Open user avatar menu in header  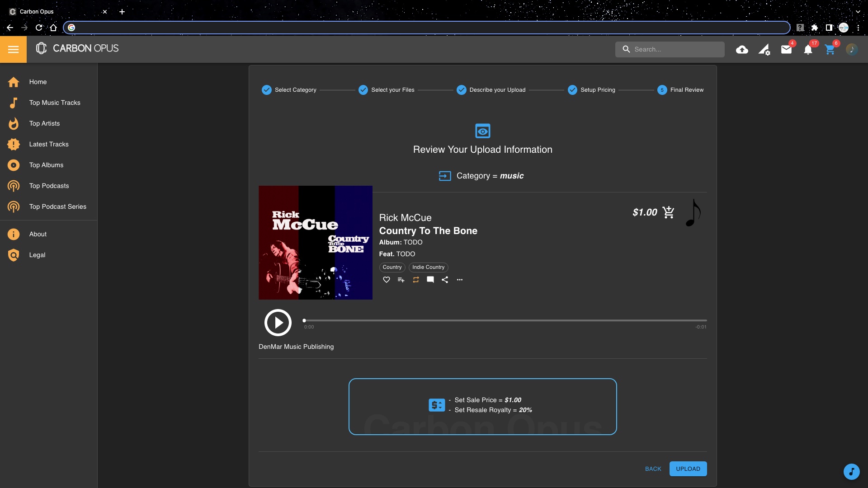852,49
